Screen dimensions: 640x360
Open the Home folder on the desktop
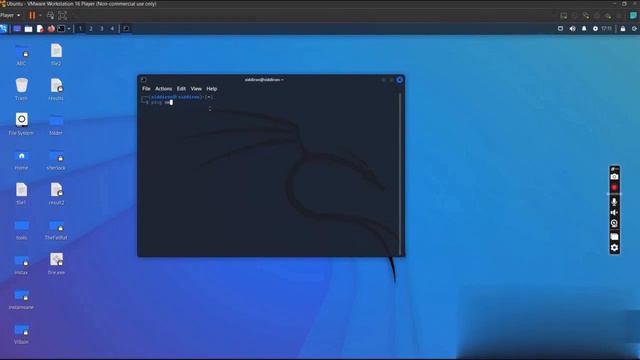coord(21,160)
